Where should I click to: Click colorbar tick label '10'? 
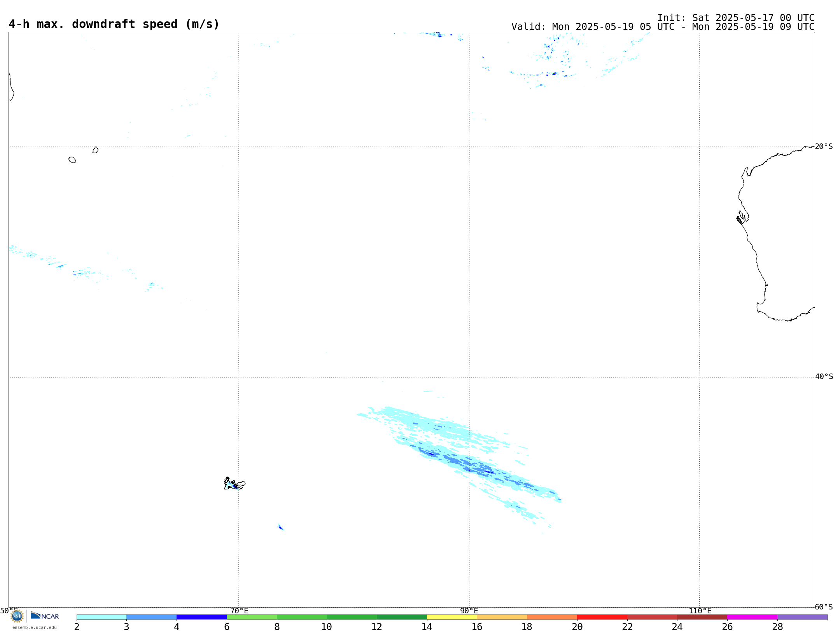pyautogui.click(x=327, y=627)
